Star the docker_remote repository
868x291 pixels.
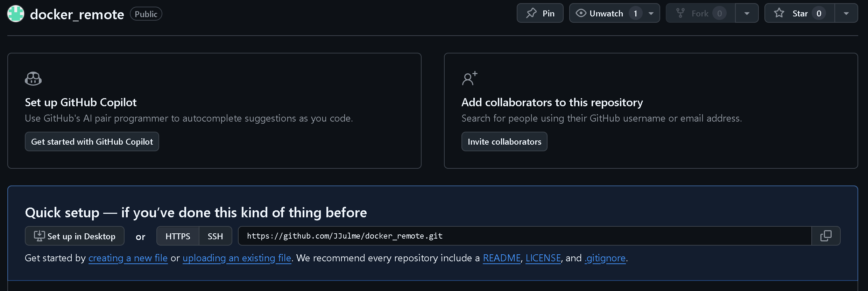pos(800,13)
